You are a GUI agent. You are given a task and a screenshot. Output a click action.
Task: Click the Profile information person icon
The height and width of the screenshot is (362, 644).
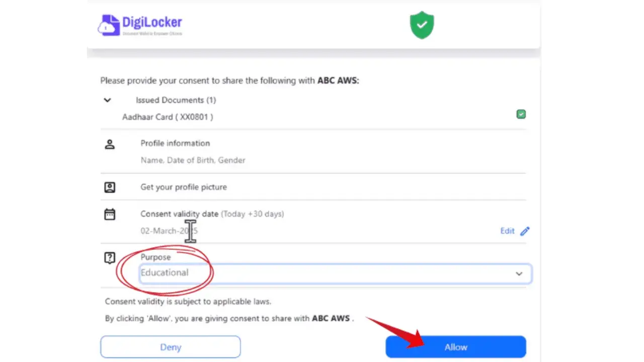(x=110, y=145)
